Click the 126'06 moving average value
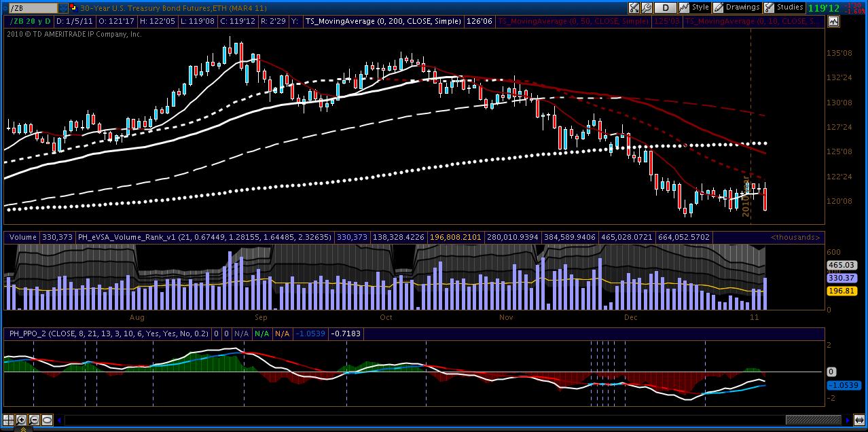The image size is (868, 432). click(479, 21)
